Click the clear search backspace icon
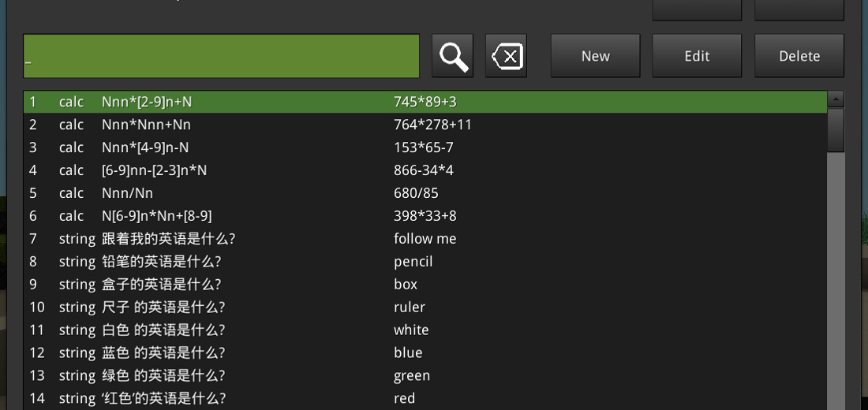Screen dimensions: 868x410 506,56
